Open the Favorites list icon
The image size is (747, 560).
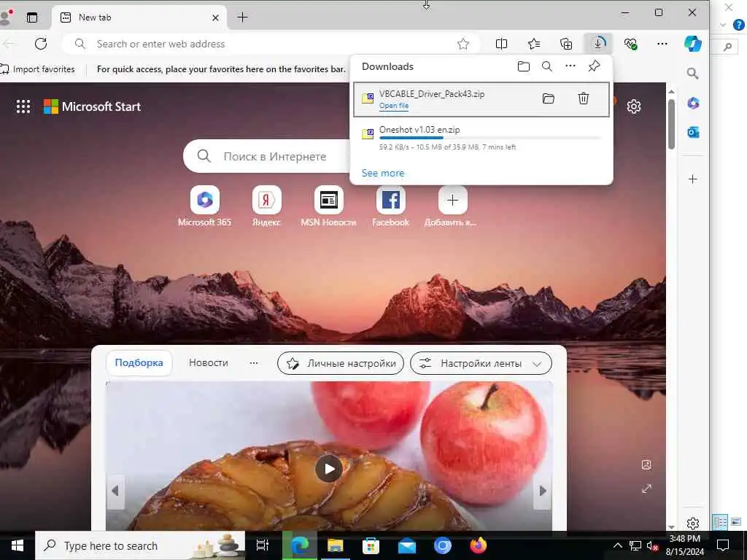[x=534, y=44]
